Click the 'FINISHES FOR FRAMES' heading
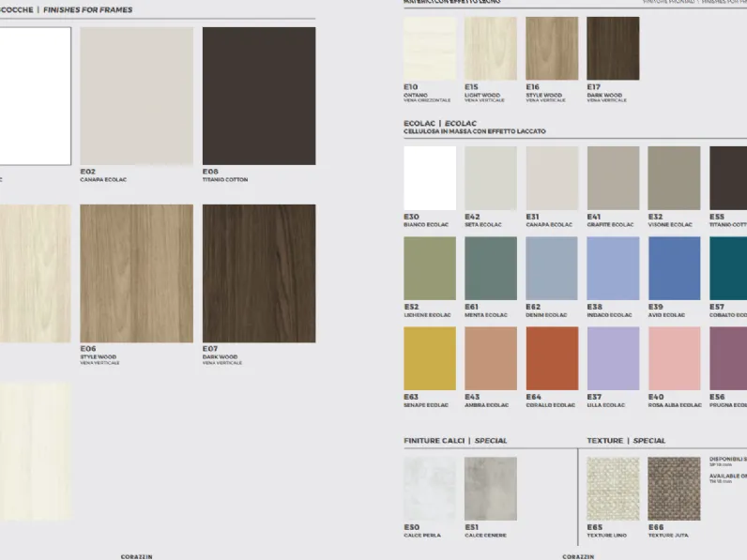Screen dimensions: 747x560 [87, 10]
